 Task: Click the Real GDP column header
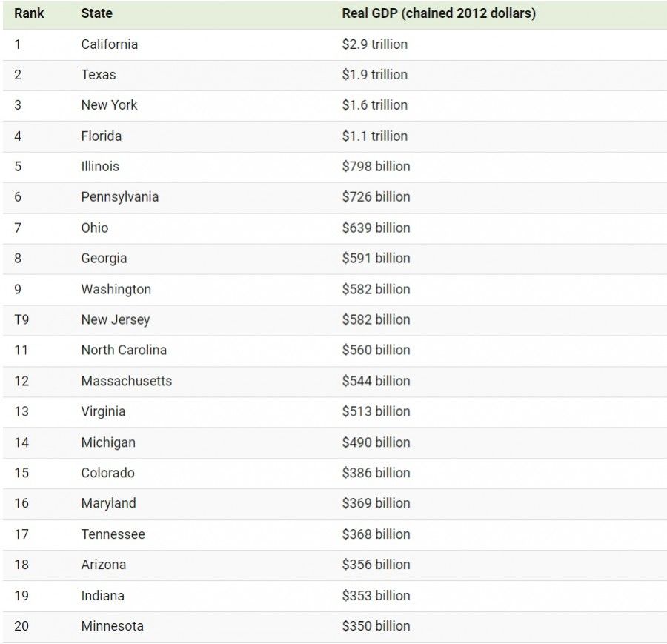coord(439,13)
